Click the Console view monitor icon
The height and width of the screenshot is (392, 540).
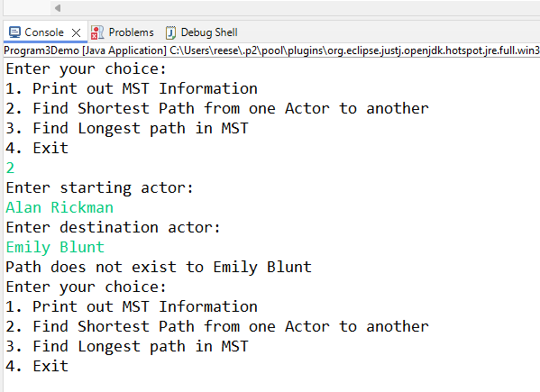14,32
